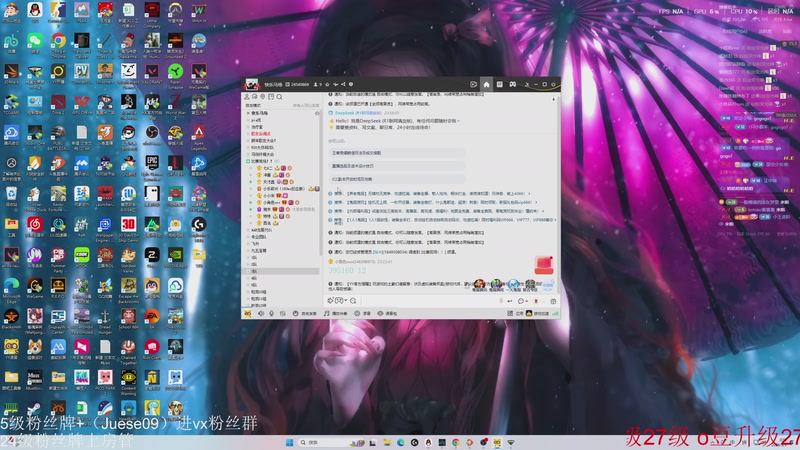Screen dimensions: 800x450
Task: Select the highlighted 3队 channel row
Action: [x=282, y=271]
